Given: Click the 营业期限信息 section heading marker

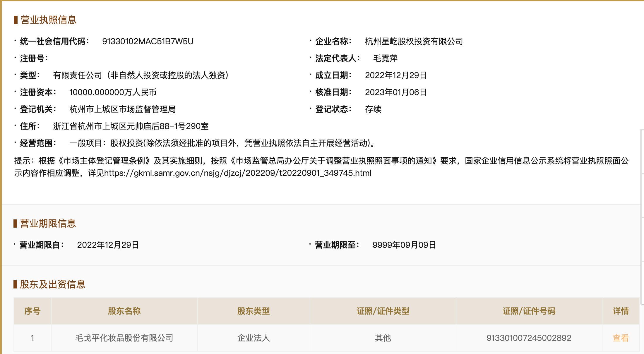Looking at the screenshot, I should 16,224.
